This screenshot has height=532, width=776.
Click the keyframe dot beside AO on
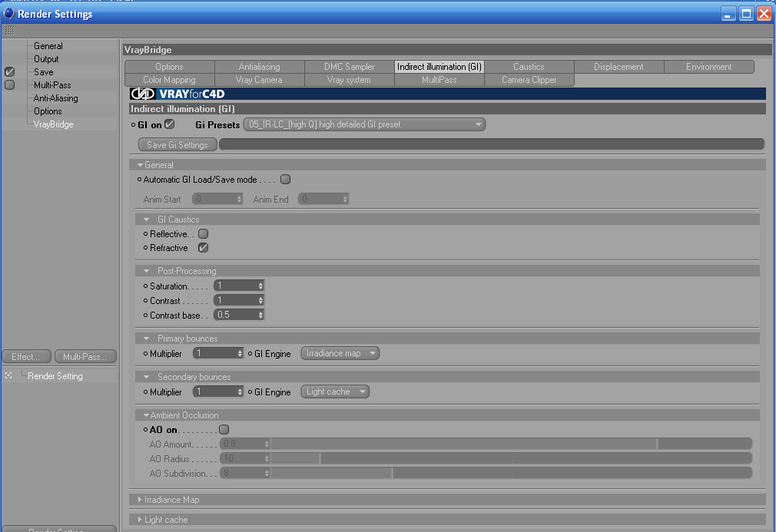tap(145, 430)
